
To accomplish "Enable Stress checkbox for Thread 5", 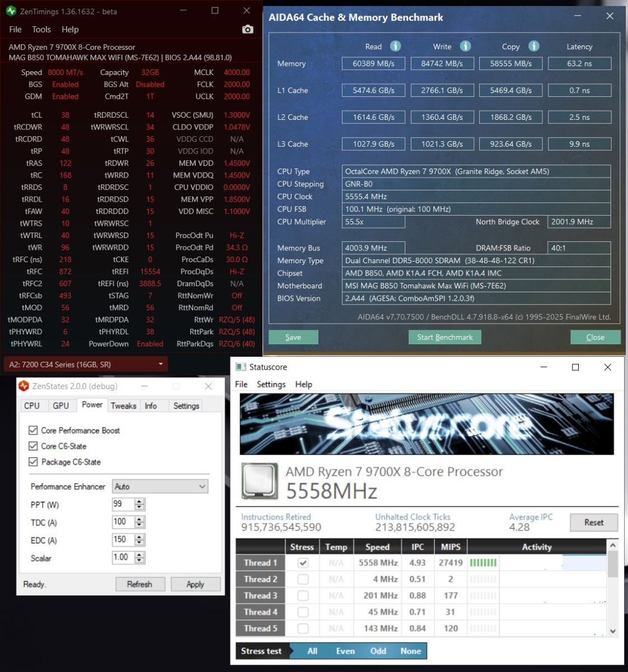I will tap(303, 628).
